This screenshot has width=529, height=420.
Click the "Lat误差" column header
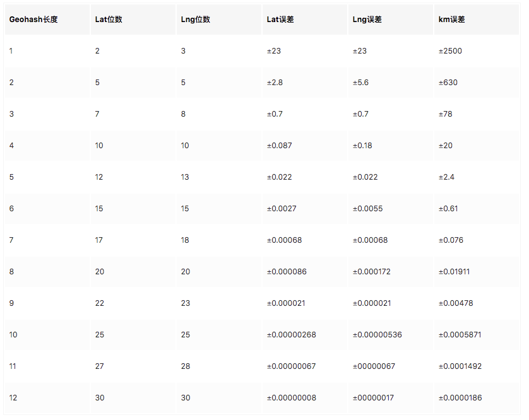coord(280,20)
